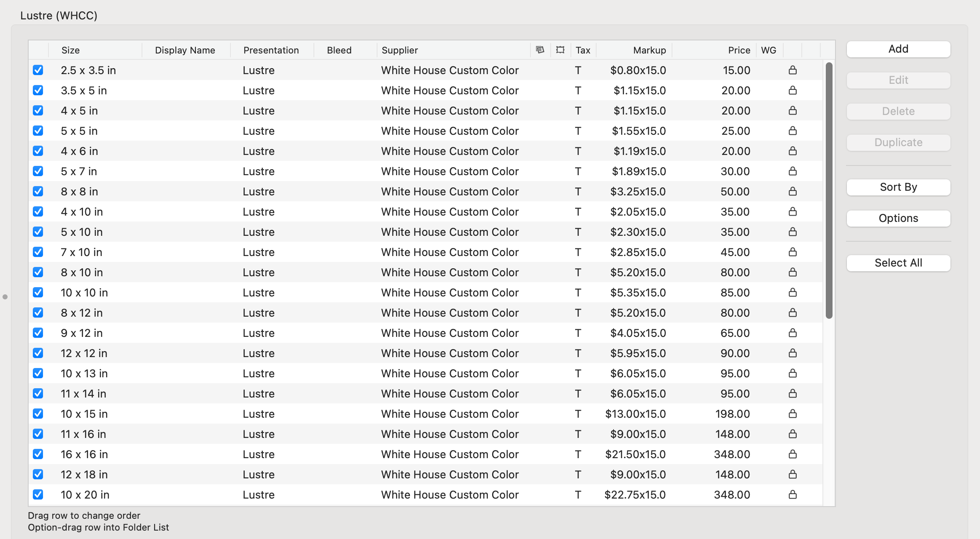Open the Sort By menu
The height and width of the screenshot is (539, 980).
coord(898,187)
